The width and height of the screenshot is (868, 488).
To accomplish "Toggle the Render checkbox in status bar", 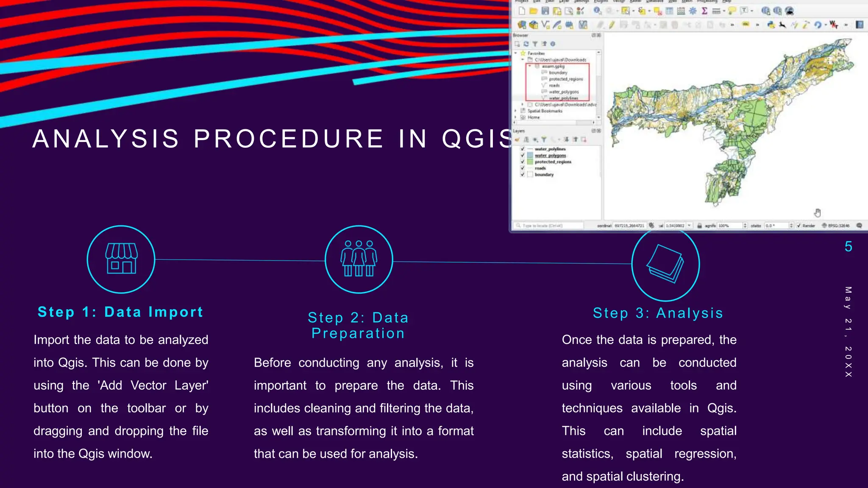I will click(799, 226).
